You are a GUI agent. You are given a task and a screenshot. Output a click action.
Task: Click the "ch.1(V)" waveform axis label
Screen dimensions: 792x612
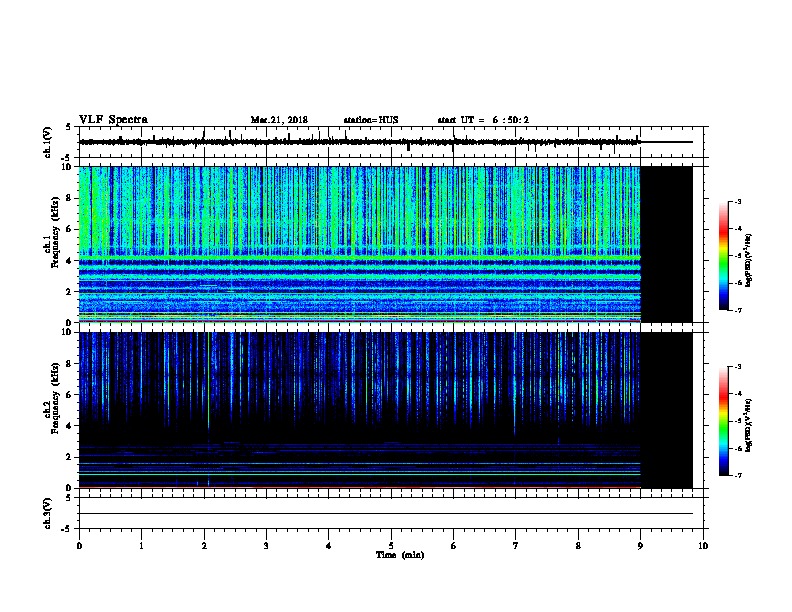[x=48, y=142]
